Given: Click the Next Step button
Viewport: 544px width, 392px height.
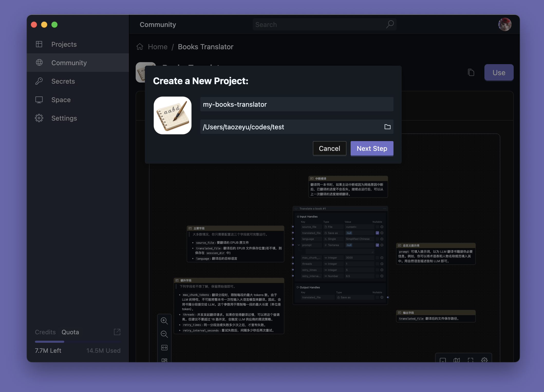Looking at the screenshot, I should pyautogui.click(x=372, y=149).
